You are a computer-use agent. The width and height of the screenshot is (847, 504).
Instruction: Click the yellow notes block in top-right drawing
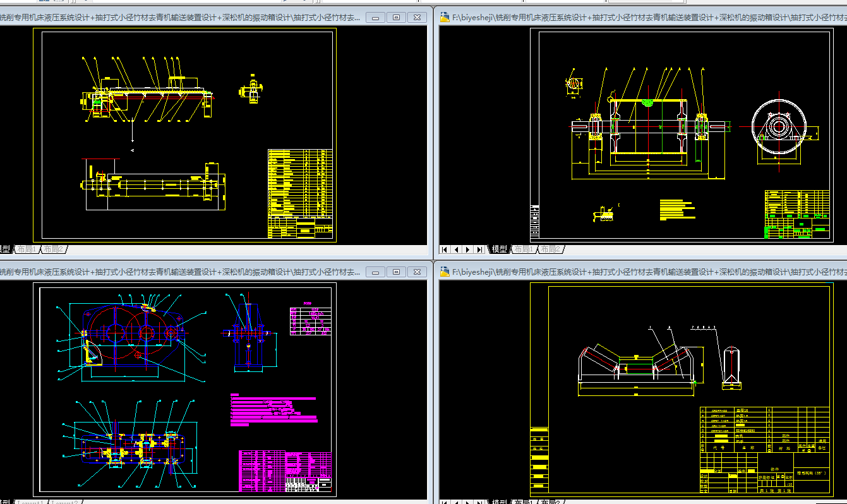coord(677,210)
